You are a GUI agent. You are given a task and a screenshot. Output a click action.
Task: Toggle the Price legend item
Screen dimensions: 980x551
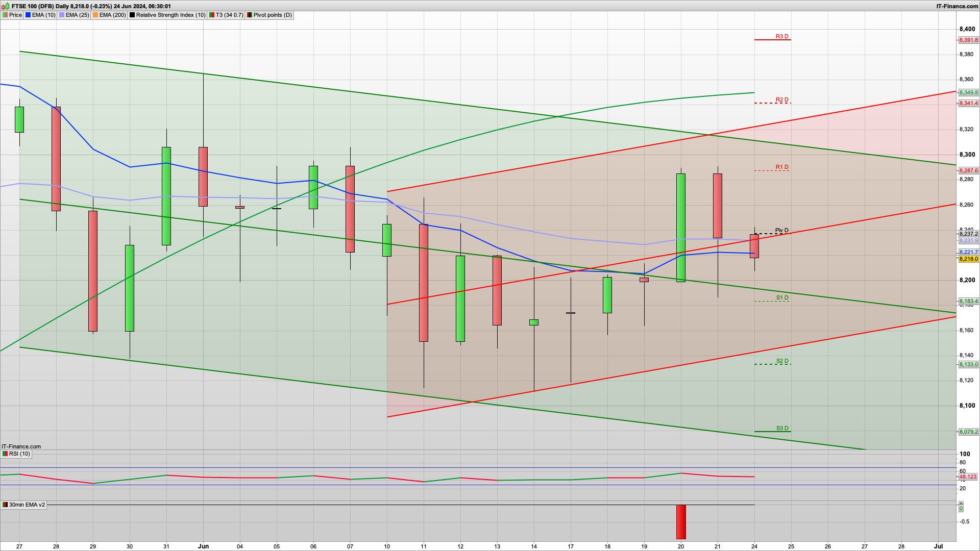point(12,15)
